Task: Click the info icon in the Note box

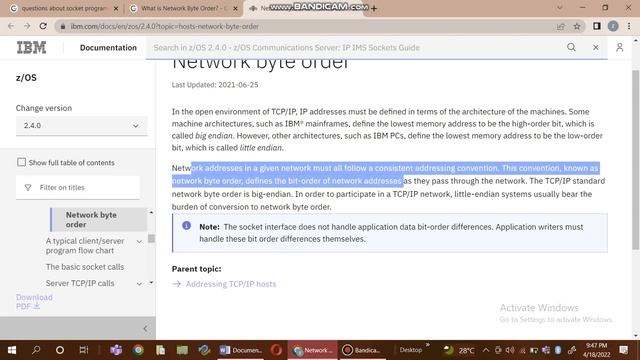Action: coord(187,225)
